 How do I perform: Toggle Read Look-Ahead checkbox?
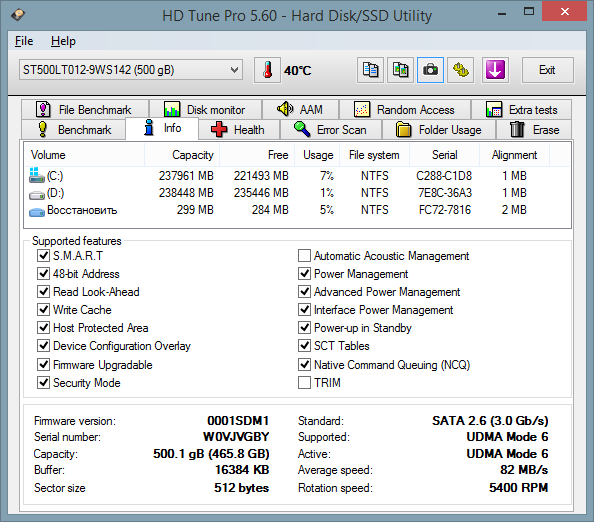43,291
